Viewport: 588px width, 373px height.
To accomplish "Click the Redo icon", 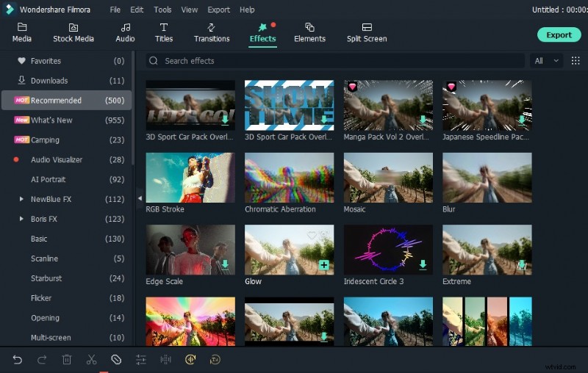I will coord(42,360).
